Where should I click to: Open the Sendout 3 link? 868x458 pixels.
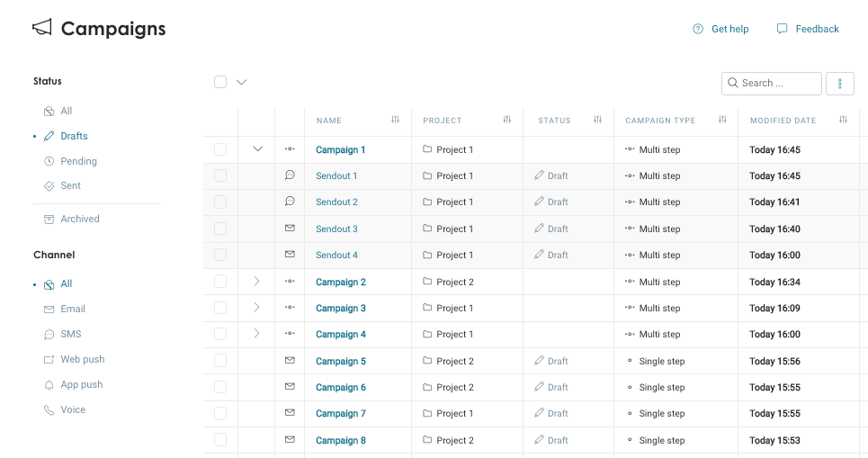click(x=336, y=229)
